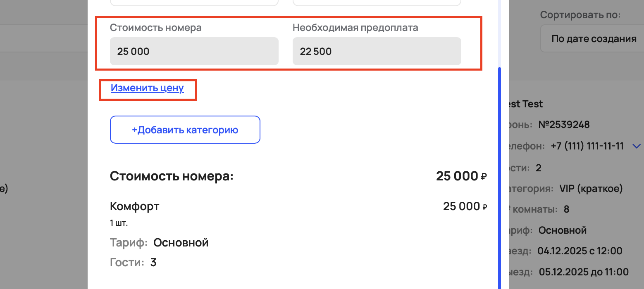Focus the "Необходимая предоплата" field showing 22 500
The height and width of the screenshot is (289, 644).
[x=377, y=52]
